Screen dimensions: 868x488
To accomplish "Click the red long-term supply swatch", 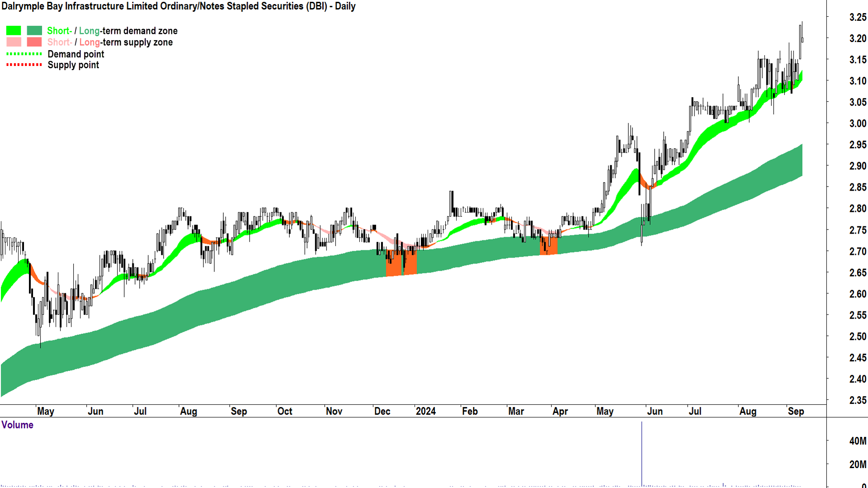I will 34,42.
